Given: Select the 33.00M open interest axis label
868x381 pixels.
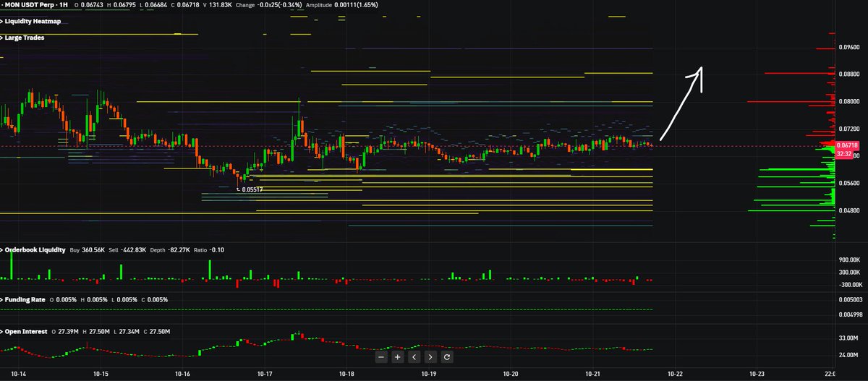Looking at the screenshot, I should pos(848,338).
